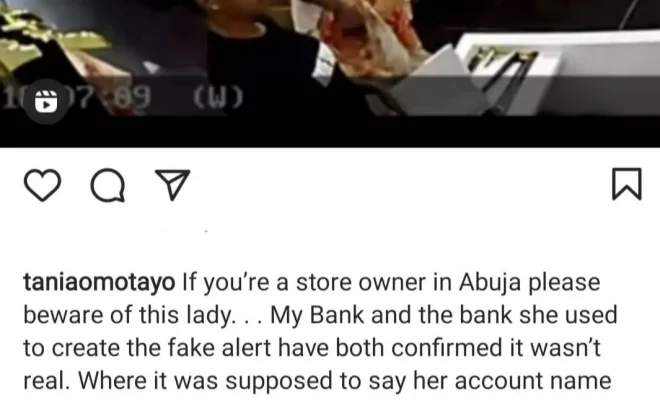
Task: Tap the Reels badge on the video
Action: (x=46, y=101)
